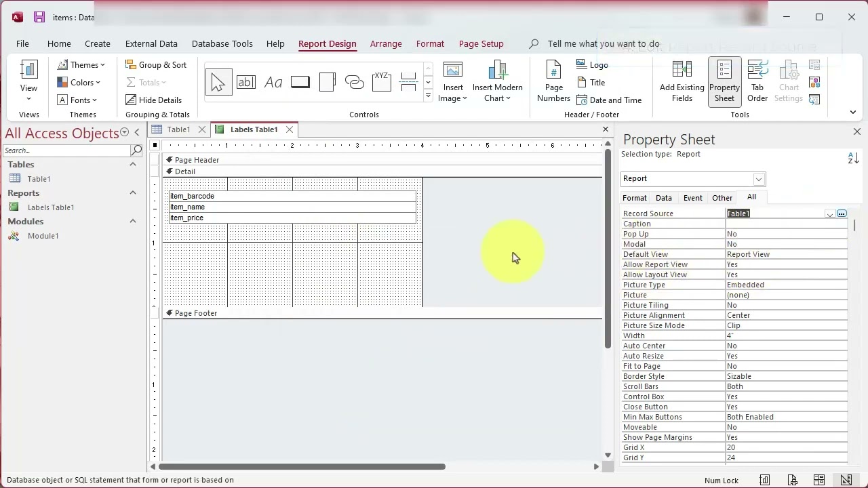Close the Labels Table1 document tab

290,129
